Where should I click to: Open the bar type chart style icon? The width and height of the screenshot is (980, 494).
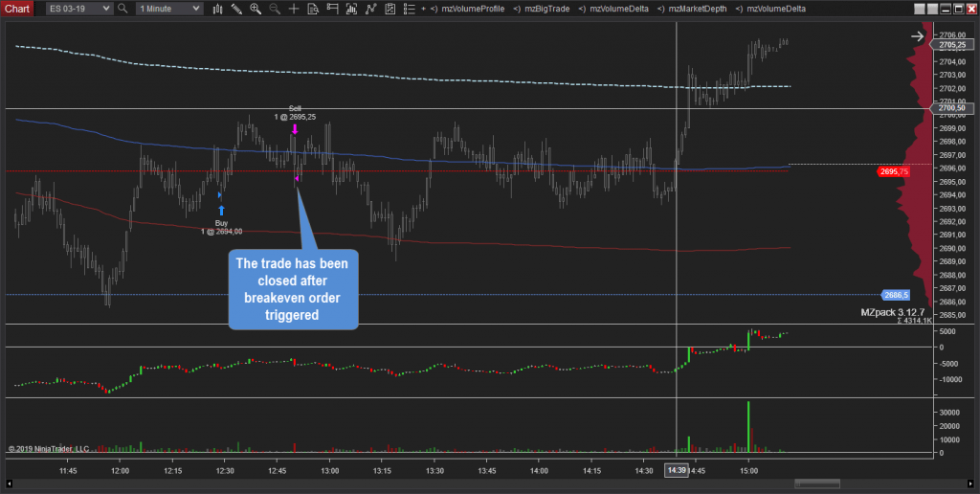pyautogui.click(x=218, y=9)
